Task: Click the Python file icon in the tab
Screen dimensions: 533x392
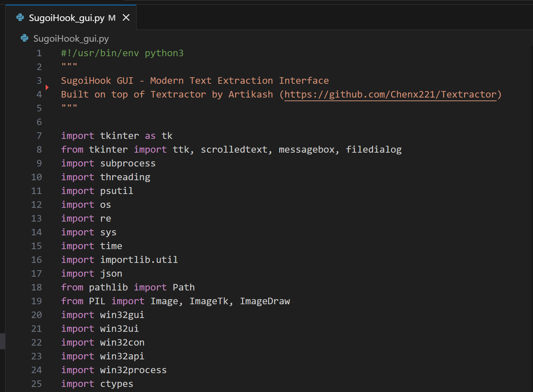Action: [20, 18]
